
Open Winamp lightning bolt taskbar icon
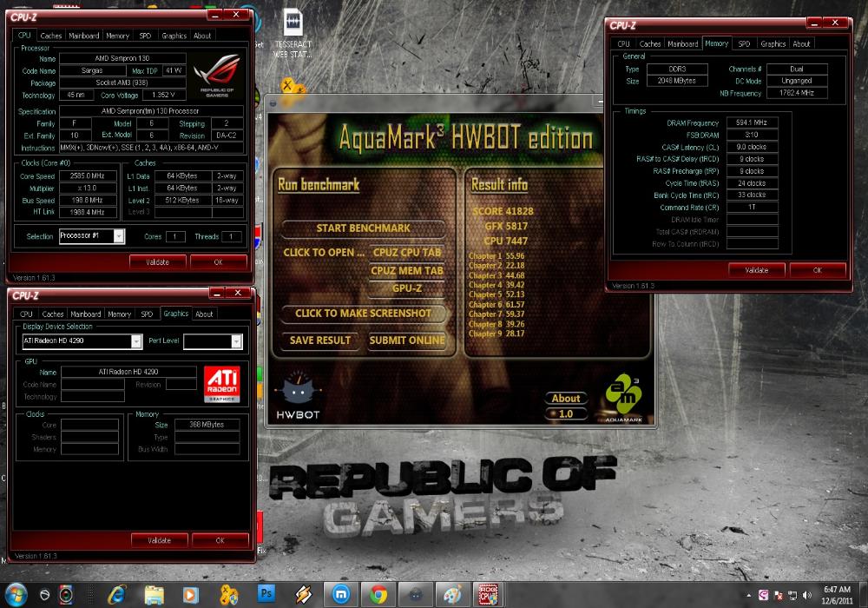303,595
